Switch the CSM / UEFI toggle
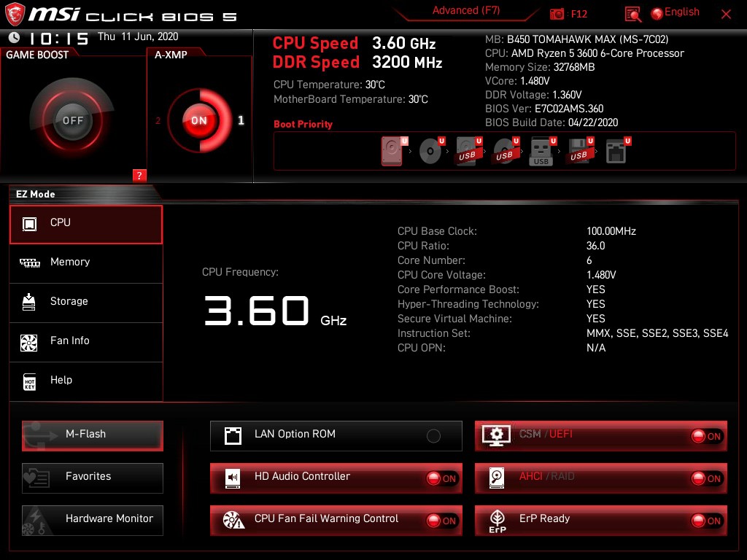 coord(707,436)
